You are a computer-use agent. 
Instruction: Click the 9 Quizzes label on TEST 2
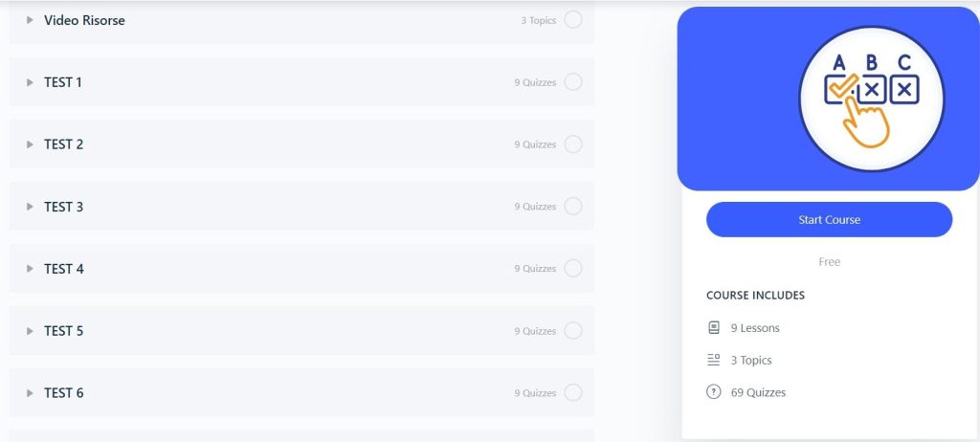[535, 144]
